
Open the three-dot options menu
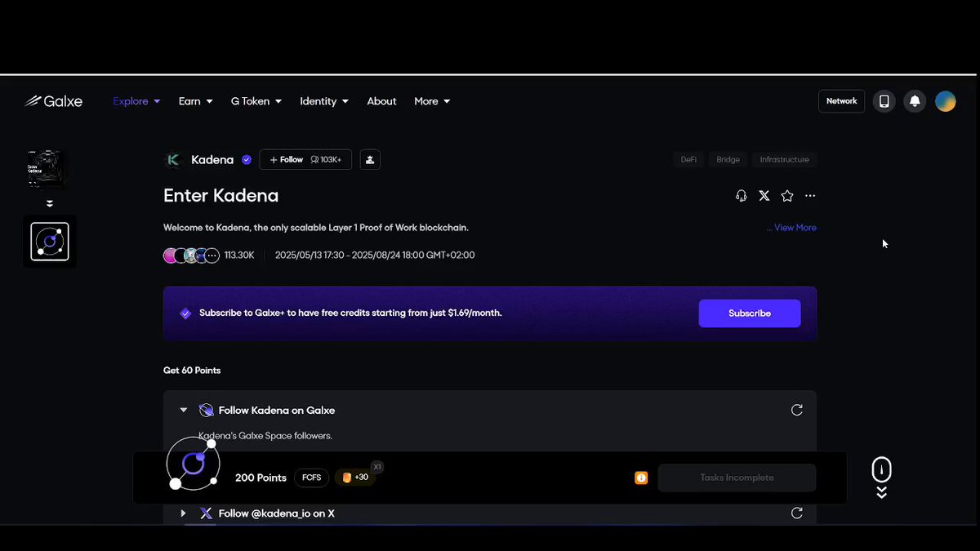pos(810,196)
